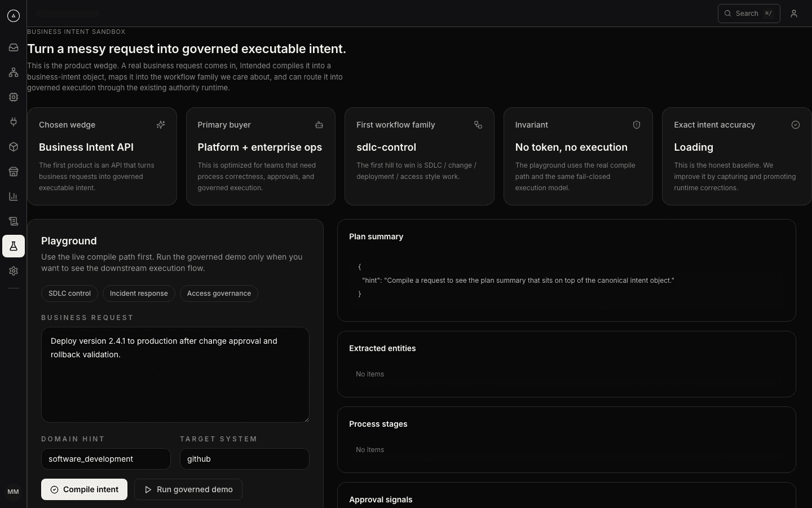Screen dimensions: 812x508
Task: Click the Compile intent button
Action: coord(84,489)
